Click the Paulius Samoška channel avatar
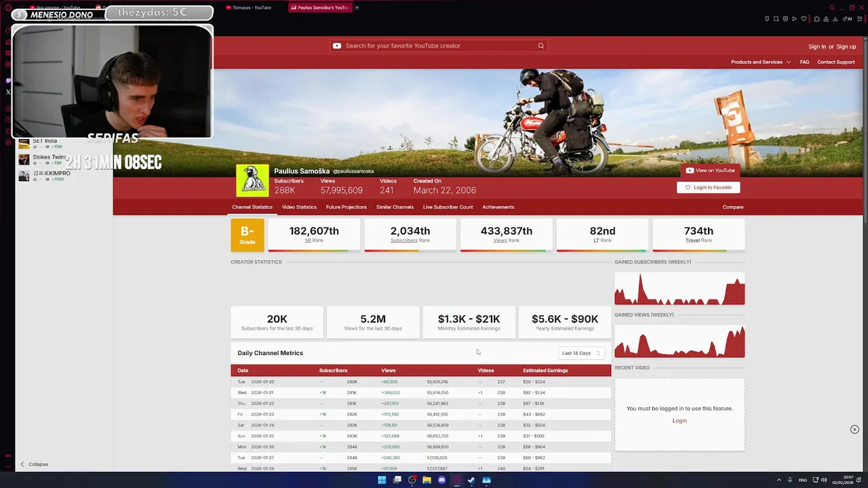Screen dimensions: 868x488 [252, 181]
